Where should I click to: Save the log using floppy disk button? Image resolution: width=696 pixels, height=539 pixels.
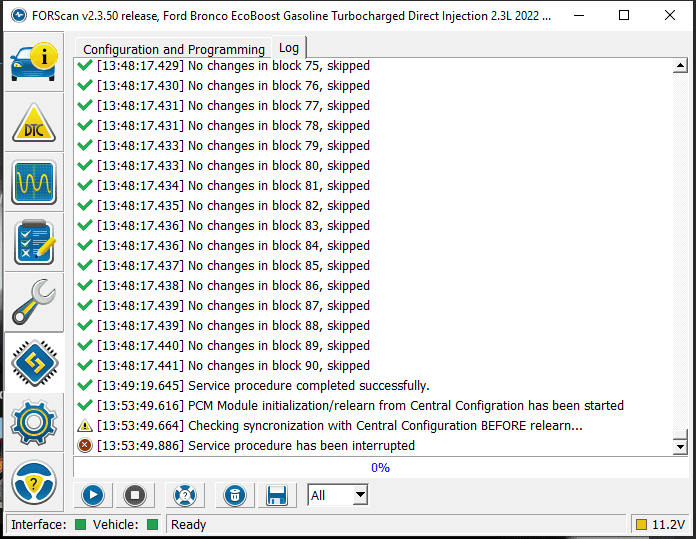tap(277, 494)
